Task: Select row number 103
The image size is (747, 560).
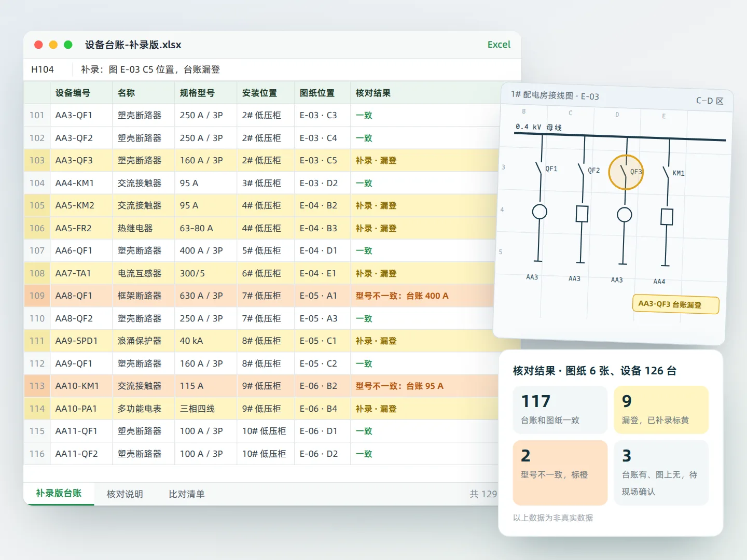Action: (37, 160)
